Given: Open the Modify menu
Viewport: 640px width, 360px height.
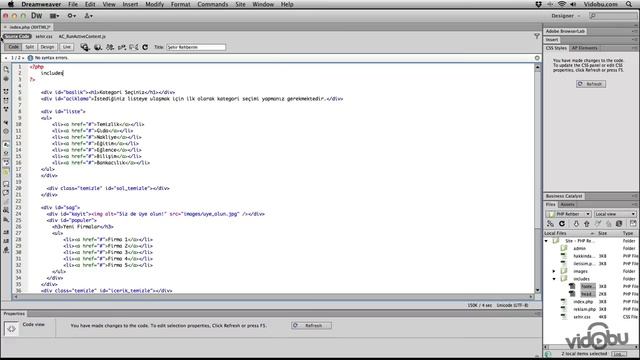Looking at the screenshot, I should click(x=154, y=4).
